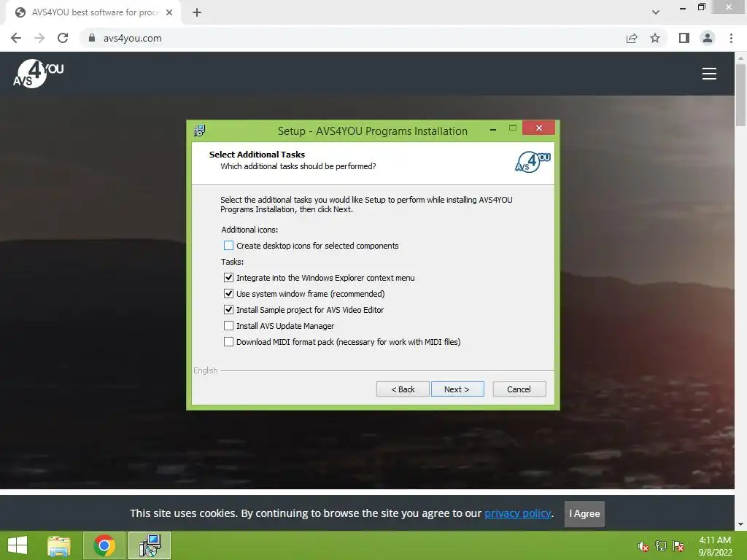747x560 pixels.
Task: Open a new browser tab
Action: (x=197, y=12)
